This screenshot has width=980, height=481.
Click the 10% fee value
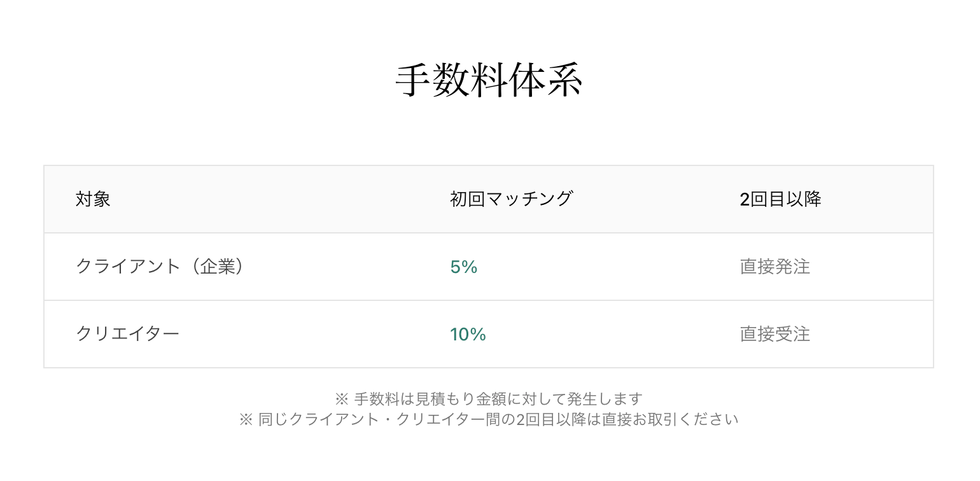tap(468, 335)
